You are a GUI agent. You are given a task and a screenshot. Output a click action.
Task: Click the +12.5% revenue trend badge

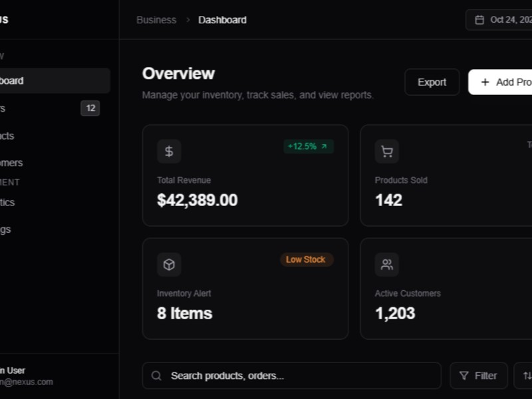click(x=308, y=146)
